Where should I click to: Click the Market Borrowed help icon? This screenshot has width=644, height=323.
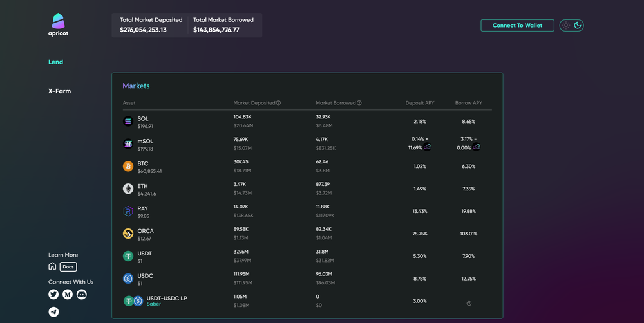coord(359,103)
